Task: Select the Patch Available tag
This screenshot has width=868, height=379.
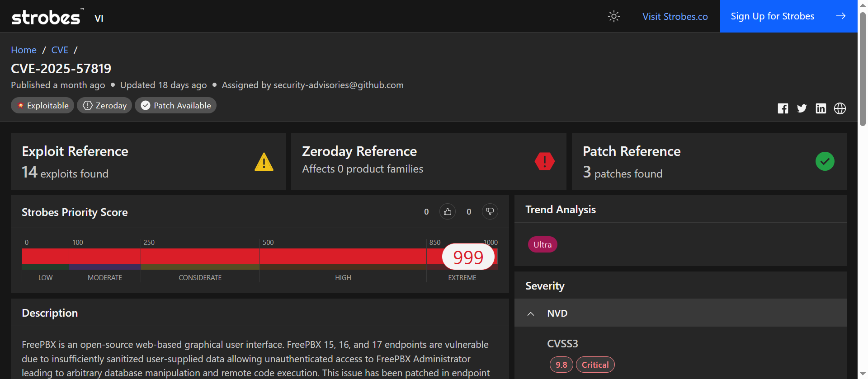Action: pyautogui.click(x=175, y=106)
